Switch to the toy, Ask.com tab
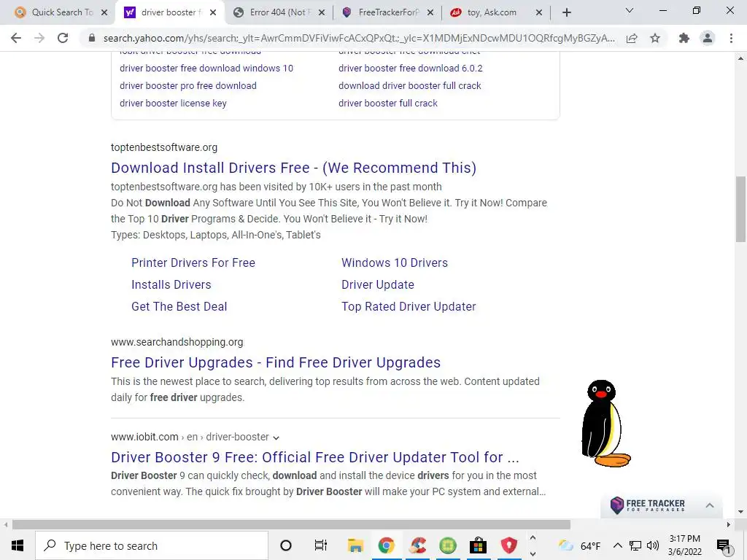Image resolution: width=747 pixels, height=560 pixels. click(x=495, y=12)
